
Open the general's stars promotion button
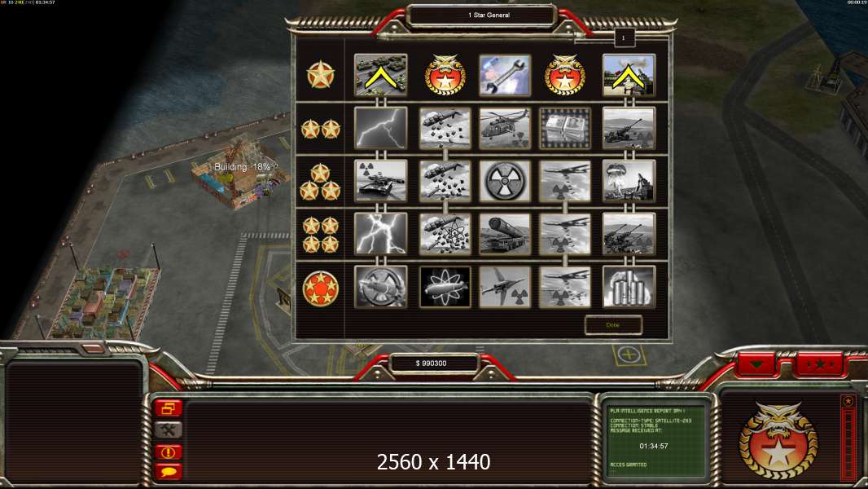pos(819,364)
